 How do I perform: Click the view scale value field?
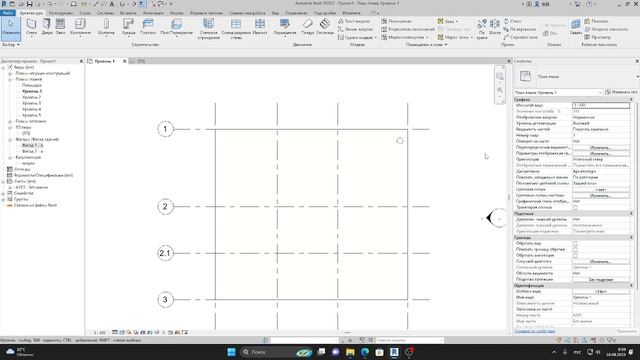601,105
